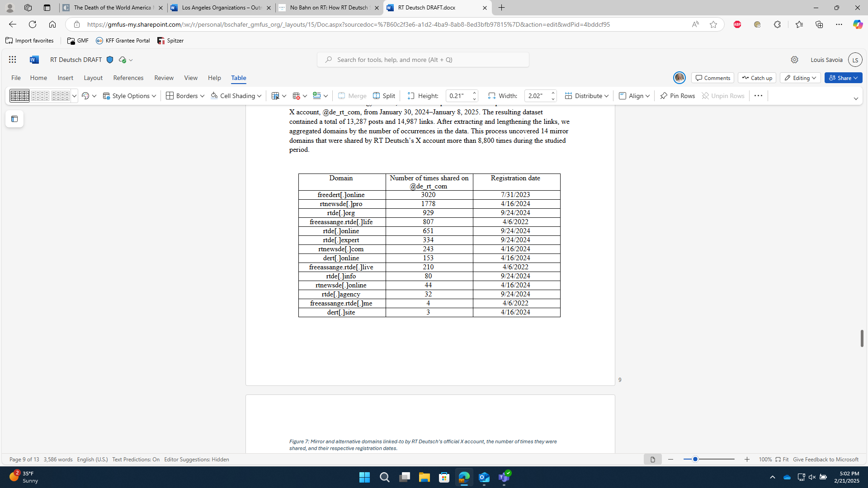Image resolution: width=868 pixels, height=488 pixels.
Task: Add this page to favorites star
Action: coord(713,24)
